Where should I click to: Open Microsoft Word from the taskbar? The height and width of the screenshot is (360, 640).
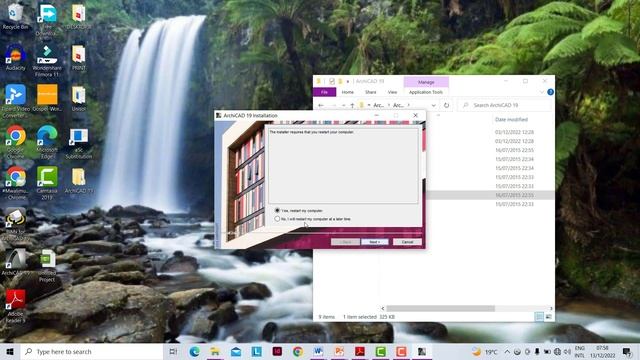(318, 351)
